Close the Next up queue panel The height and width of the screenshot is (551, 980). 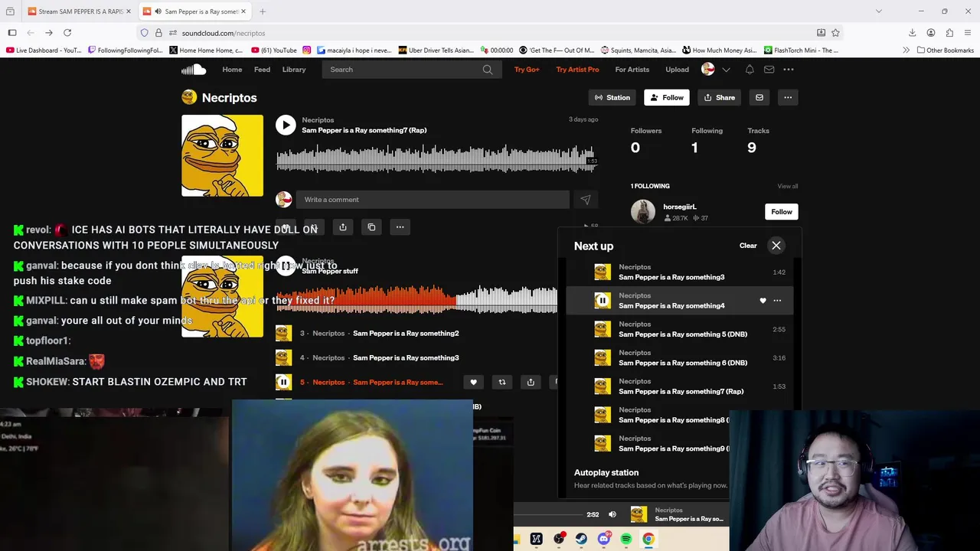click(776, 246)
